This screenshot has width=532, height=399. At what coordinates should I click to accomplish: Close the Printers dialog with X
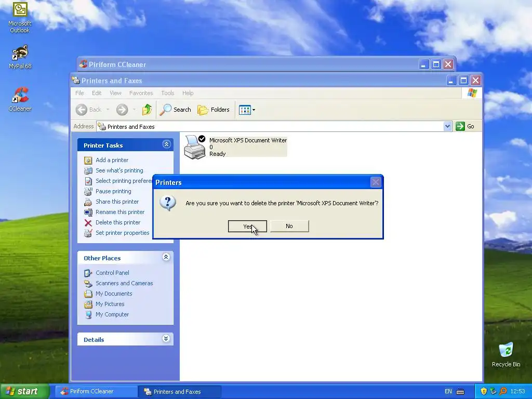tap(376, 182)
